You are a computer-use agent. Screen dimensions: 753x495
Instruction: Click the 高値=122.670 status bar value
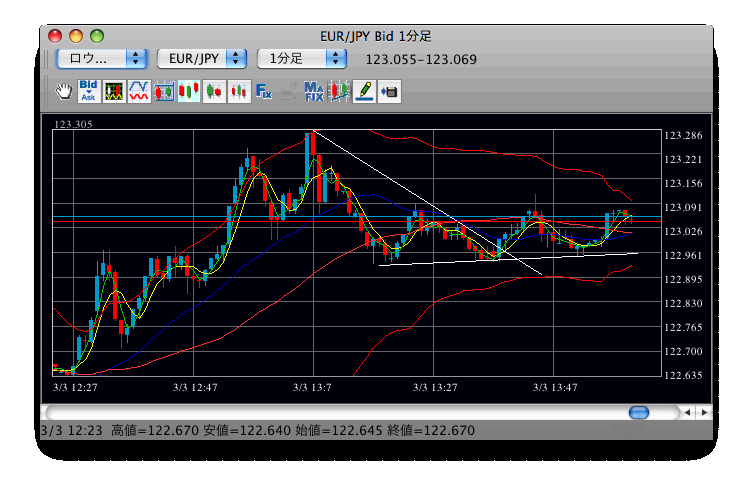click(155, 430)
